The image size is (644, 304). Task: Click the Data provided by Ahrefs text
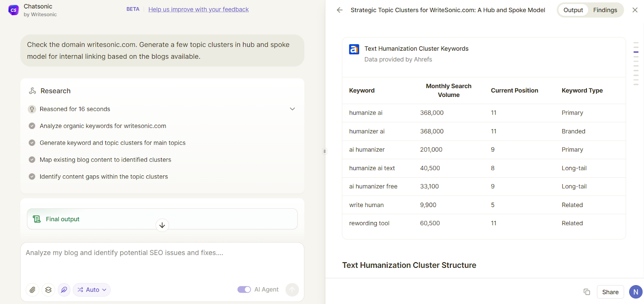point(398,59)
